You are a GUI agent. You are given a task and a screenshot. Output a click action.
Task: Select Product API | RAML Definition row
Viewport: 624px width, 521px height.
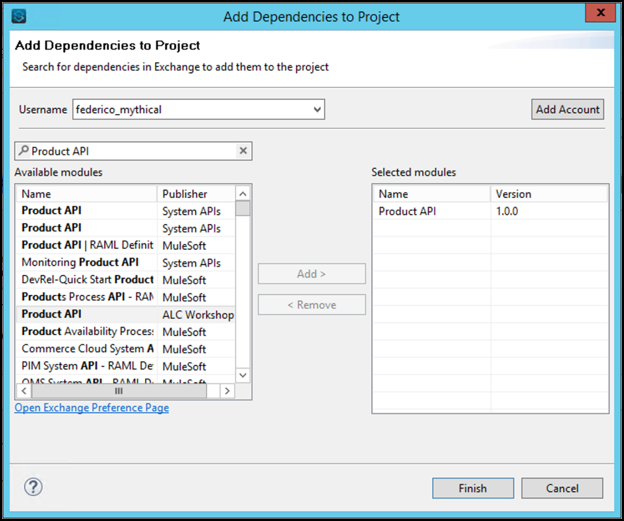coord(125,245)
